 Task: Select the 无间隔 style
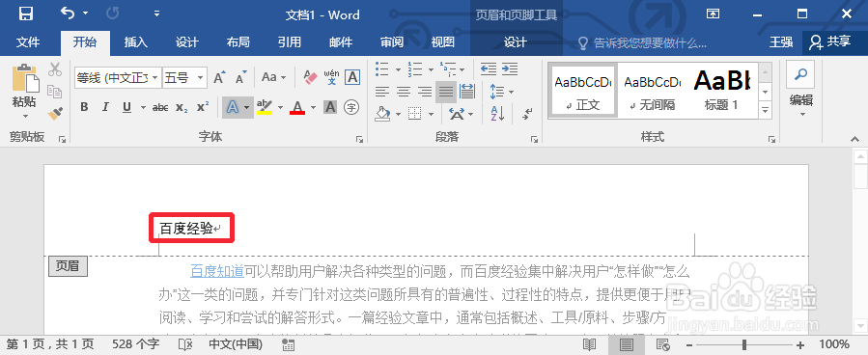point(652,91)
